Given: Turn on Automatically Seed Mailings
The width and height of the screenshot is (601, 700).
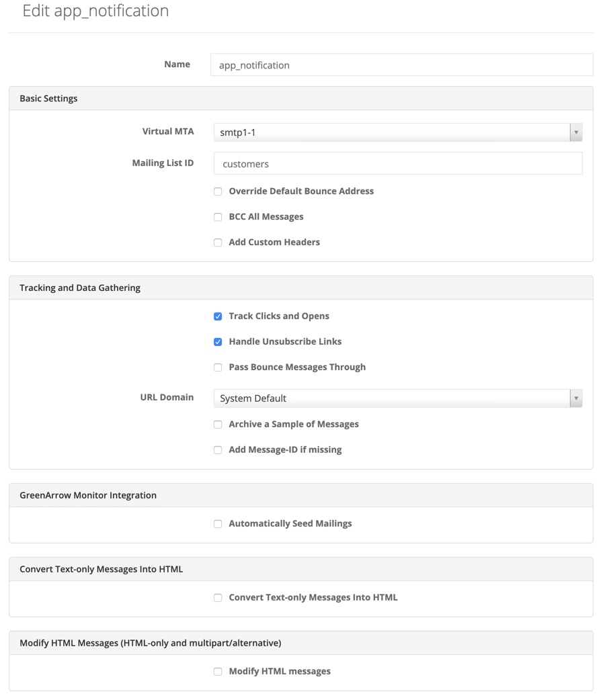Looking at the screenshot, I should pos(218,524).
